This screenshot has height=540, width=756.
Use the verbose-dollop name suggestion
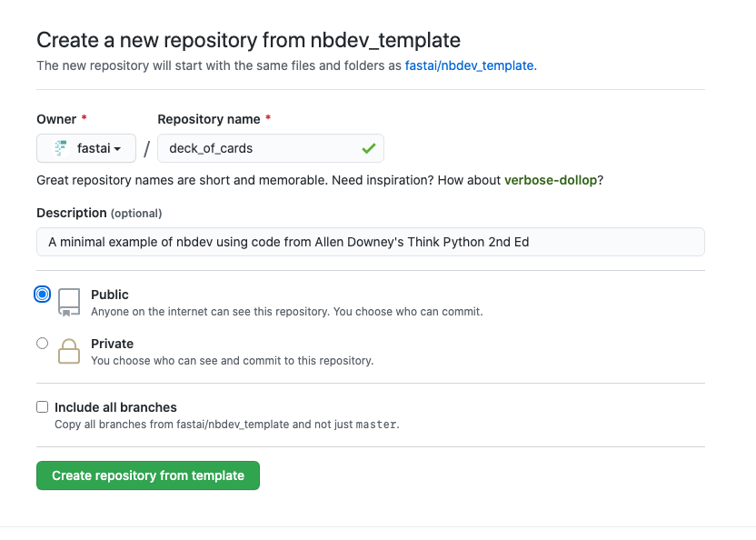tap(551, 180)
